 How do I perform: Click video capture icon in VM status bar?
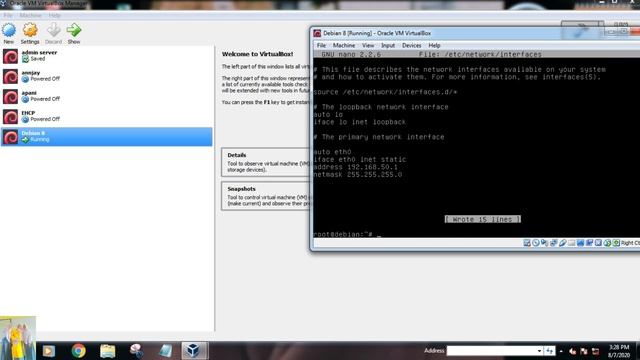589,243
